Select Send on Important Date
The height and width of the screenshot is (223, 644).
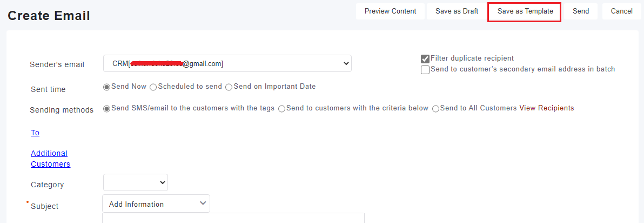click(x=229, y=87)
